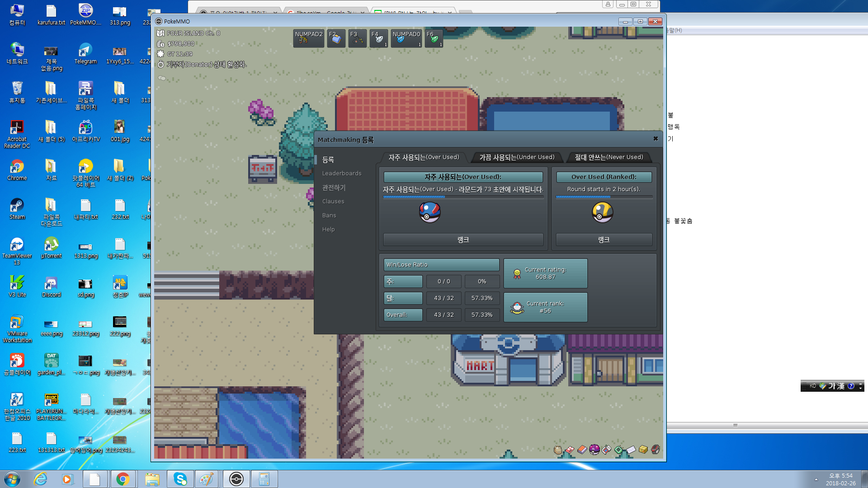The width and height of the screenshot is (868, 488).
Task: Open Leaderboards in matchmaking sidebar
Action: tap(342, 174)
